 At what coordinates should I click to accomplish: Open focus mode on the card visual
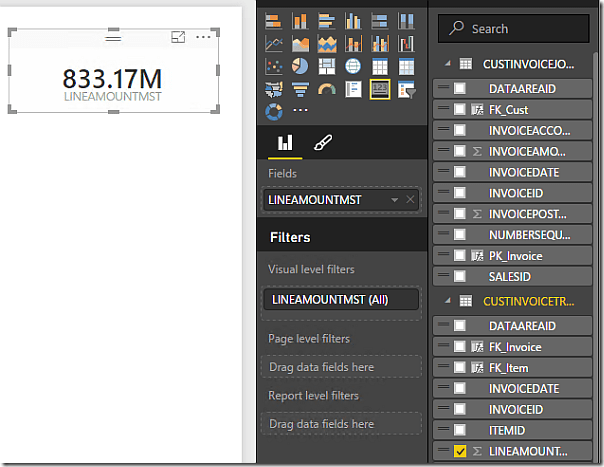(x=178, y=37)
